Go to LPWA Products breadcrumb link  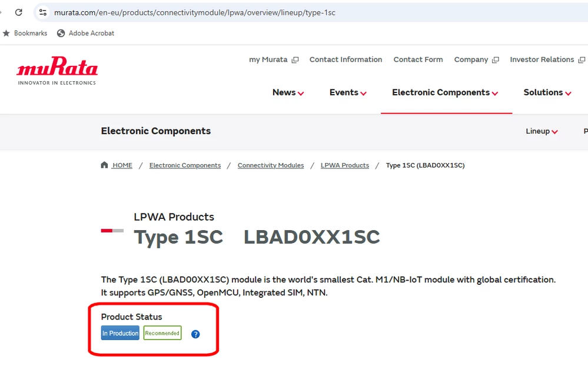click(345, 165)
